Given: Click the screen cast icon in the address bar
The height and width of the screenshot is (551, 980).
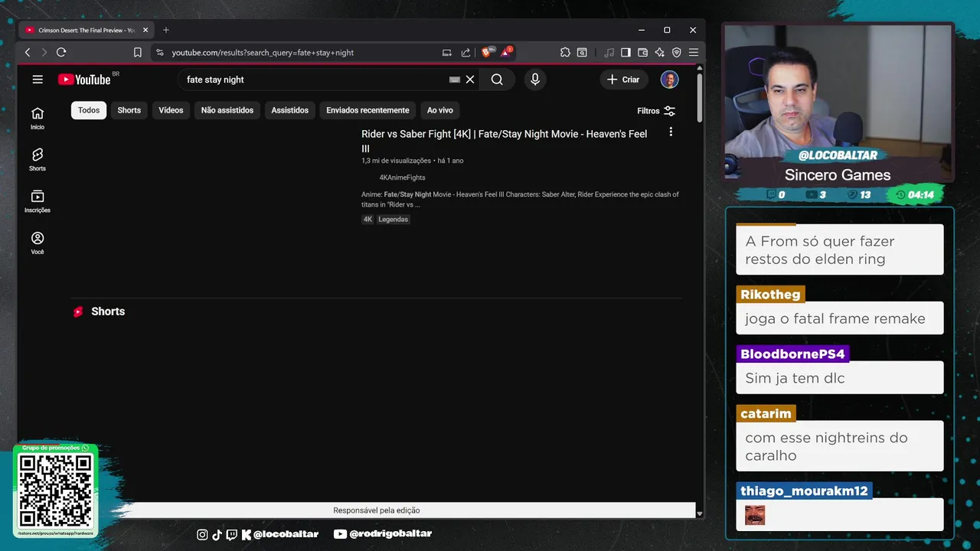Looking at the screenshot, I should click(x=447, y=53).
